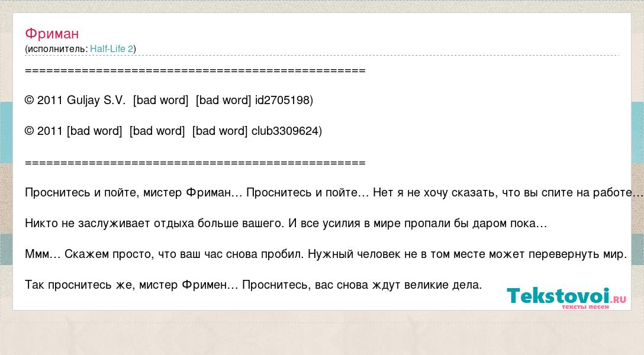Open the Half-Life 2 artist link

point(112,49)
